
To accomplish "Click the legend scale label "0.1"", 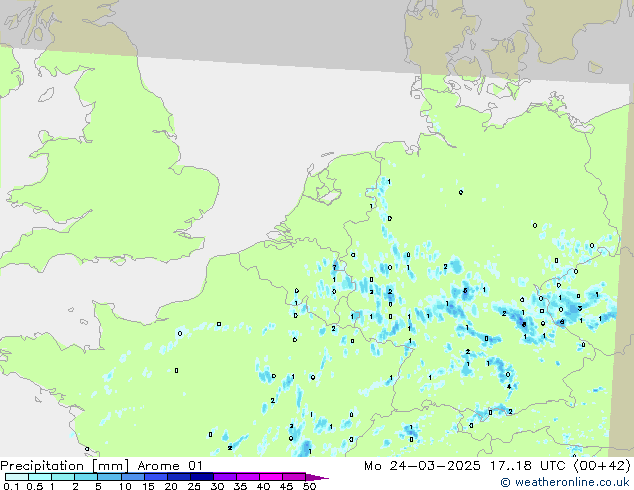I will click(x=11, y=486).
